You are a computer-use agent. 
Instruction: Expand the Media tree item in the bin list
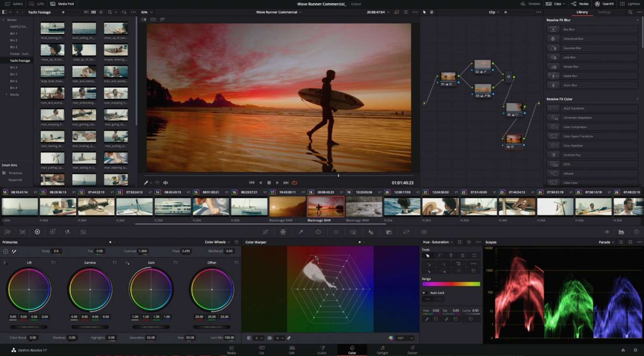point(6,94)
